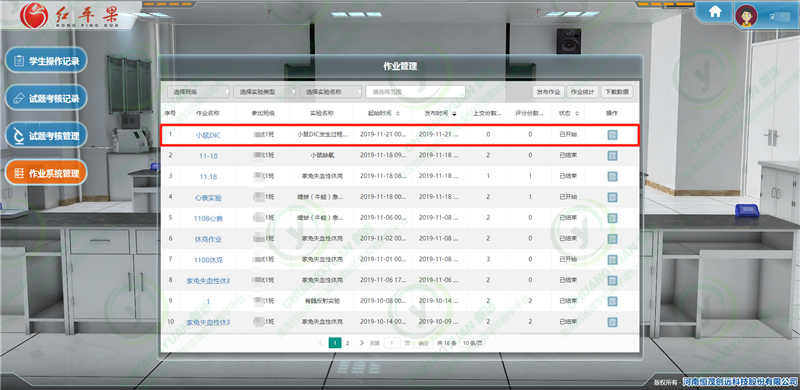Open operation icon for row 9
This screenshot has height=390, width=800.
tap(612, 301)
